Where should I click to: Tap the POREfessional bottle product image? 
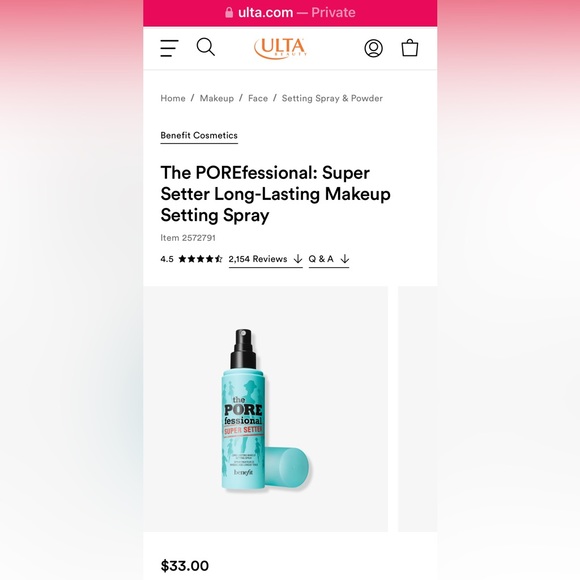(x=266, y=409)
